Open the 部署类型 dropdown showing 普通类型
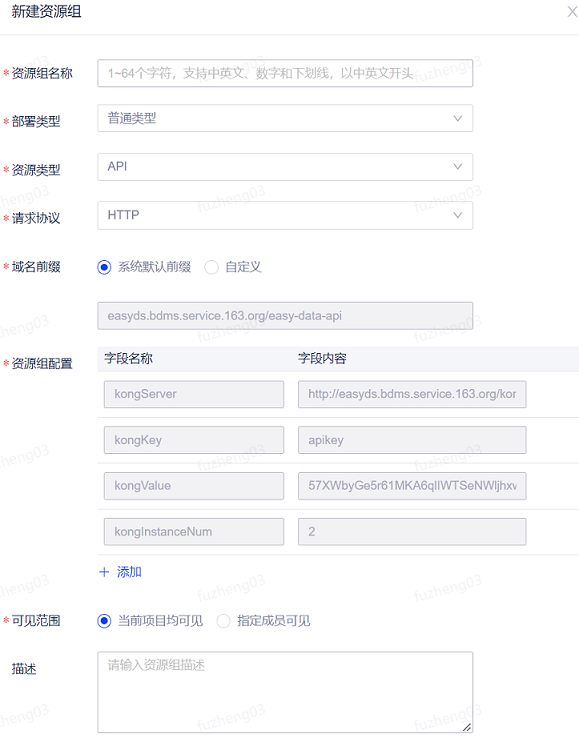 [x=285, y=118]
